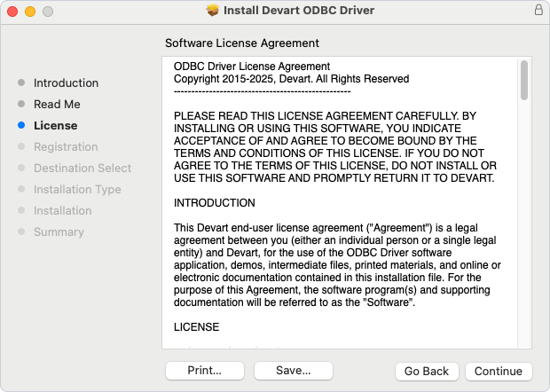Click the 'Copyright 2015-2025, Devart' line
The height and width of the screenshot is (392, 550).
pos(291,79)
